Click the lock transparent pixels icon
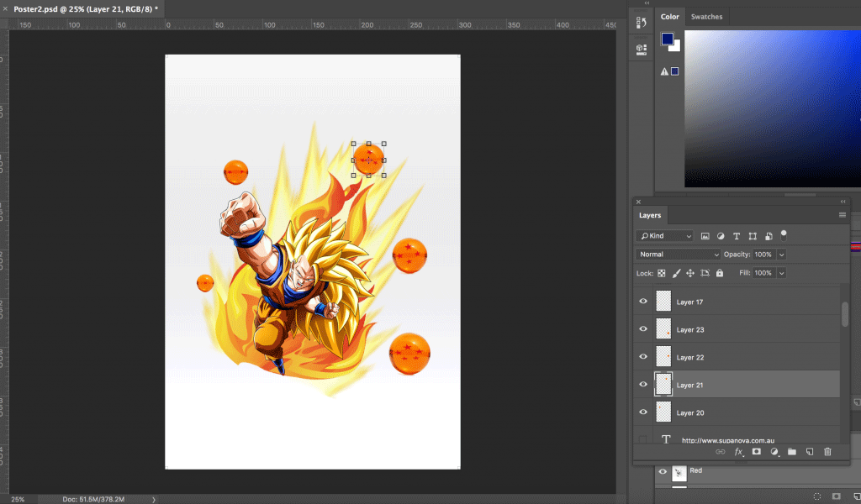Viewport: 861px width, 504px height. coord(662,273)
